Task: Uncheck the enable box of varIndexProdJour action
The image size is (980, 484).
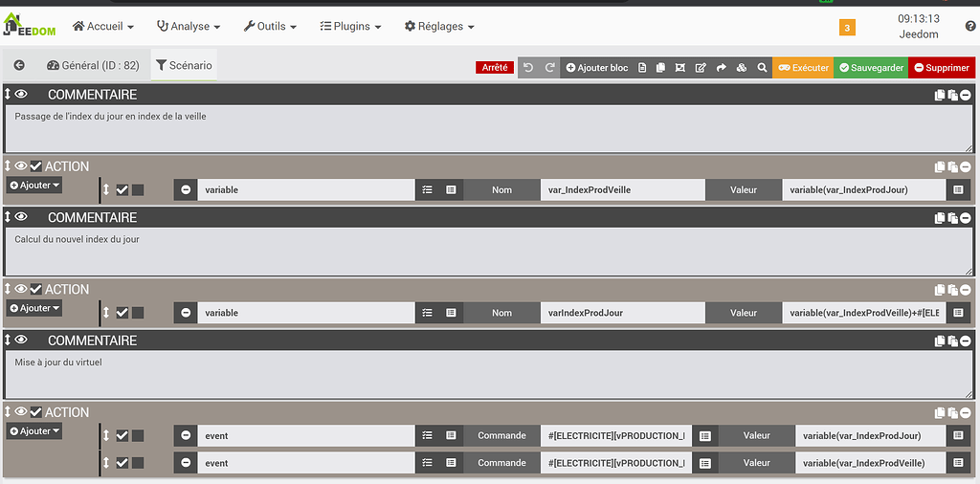Action: pyautogui.click(x=122, y=313)
